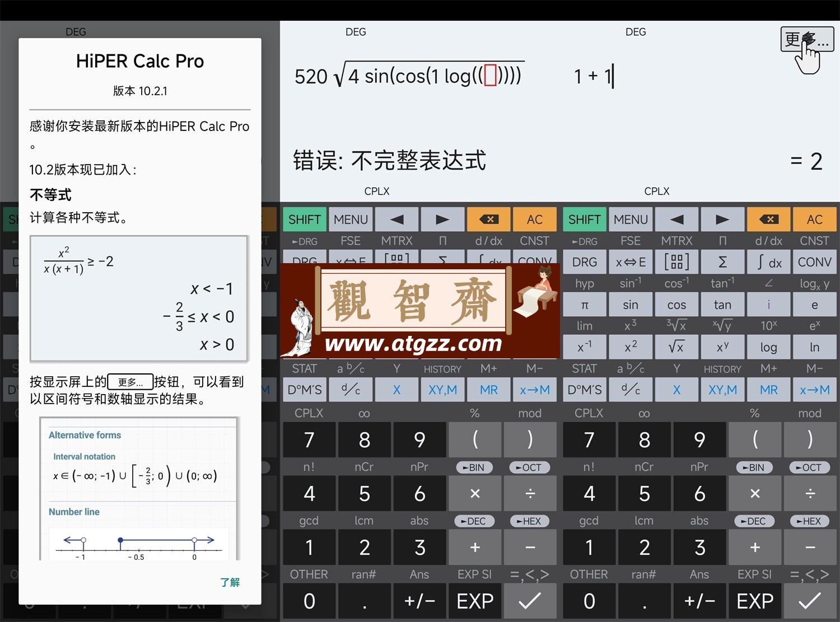Tap digit 8 on middle calculator
840x622 pixels.
[x=365, y=439]
